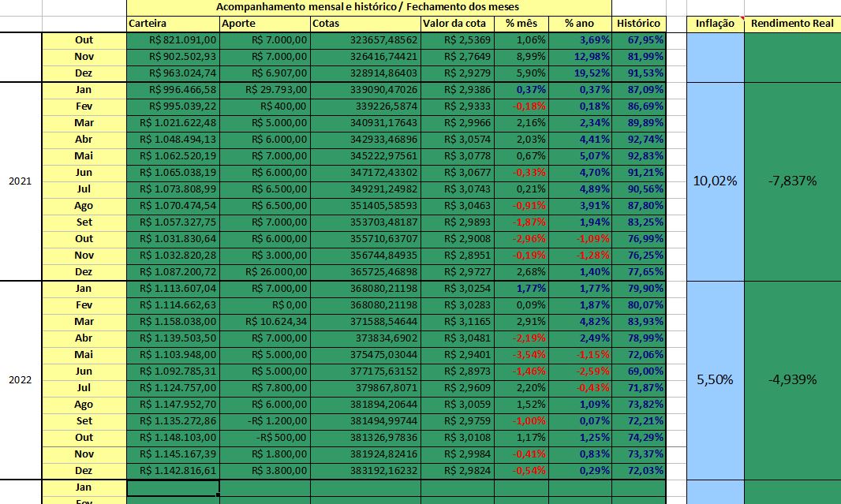Click the Cotas column header
The image size is (841, 504).
pyautogui.click(x=365, y=24)
